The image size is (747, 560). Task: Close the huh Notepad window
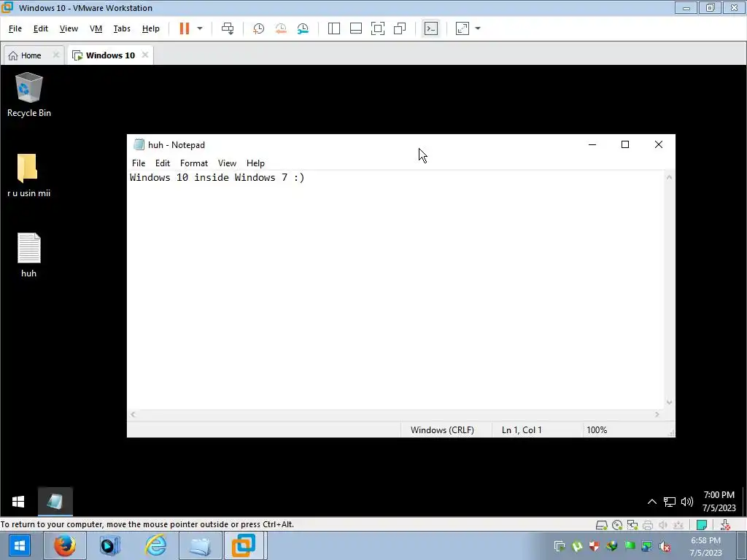[x=659, y=145]
